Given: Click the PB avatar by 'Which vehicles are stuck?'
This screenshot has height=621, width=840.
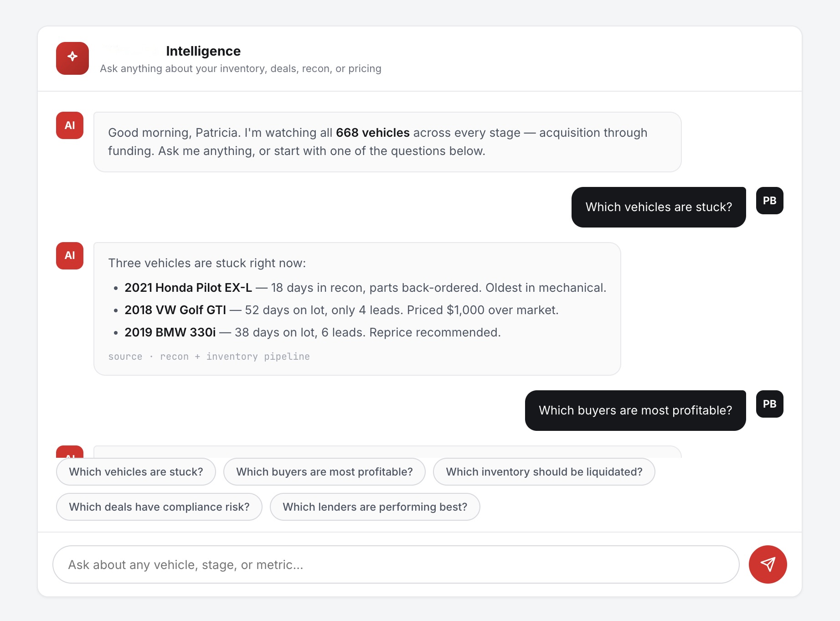Looking at the screenshot, I should (x=769, y=201).
